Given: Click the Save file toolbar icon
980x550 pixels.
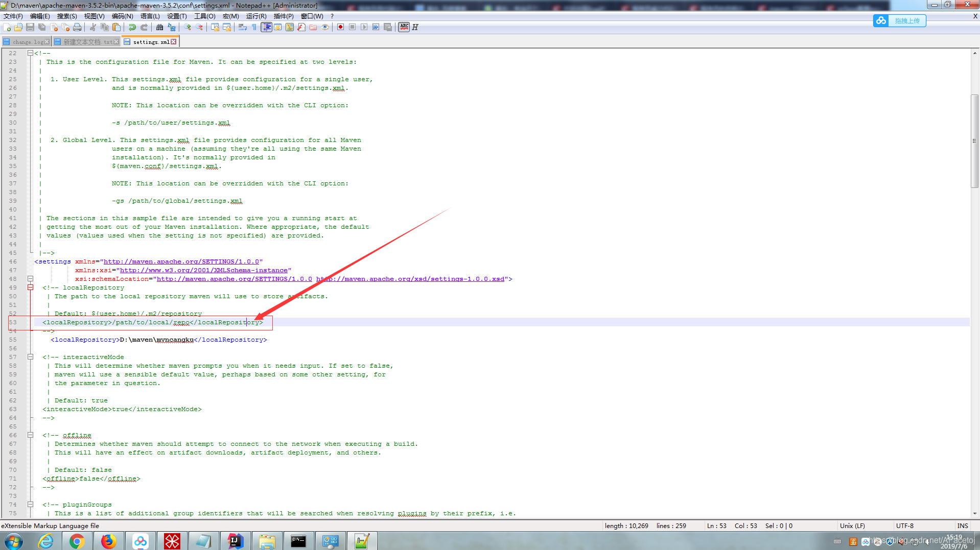Looking at the screenshot, I should tap(30, 27).
